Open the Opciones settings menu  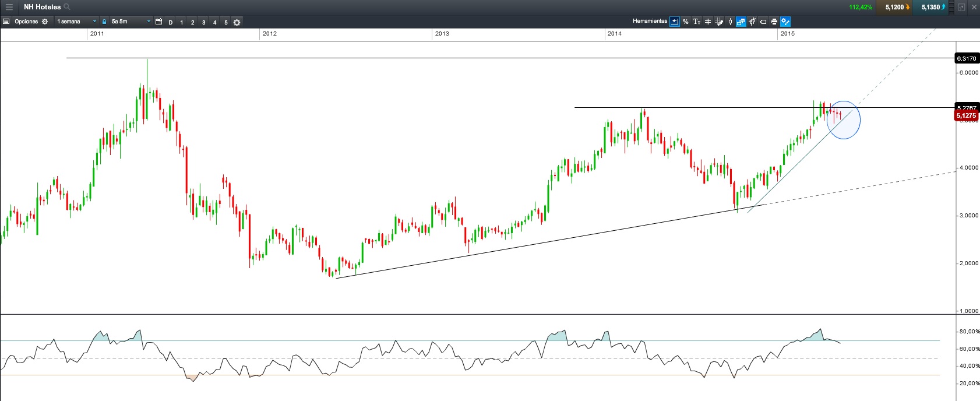click(31, 22)
